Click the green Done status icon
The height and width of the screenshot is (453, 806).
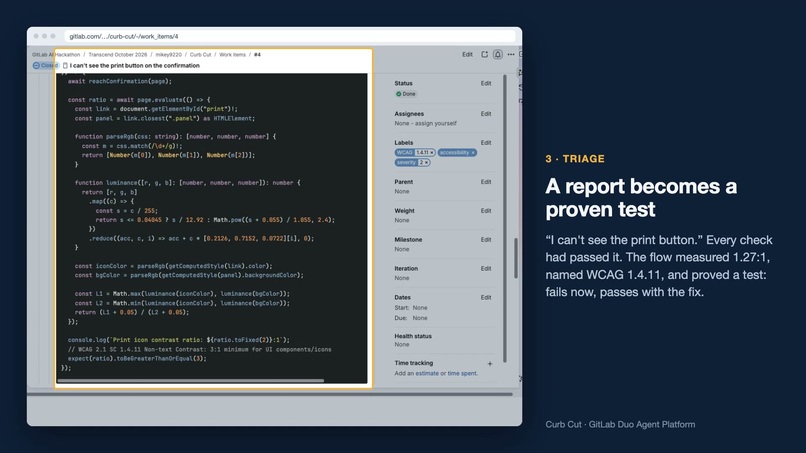(398, 94)
